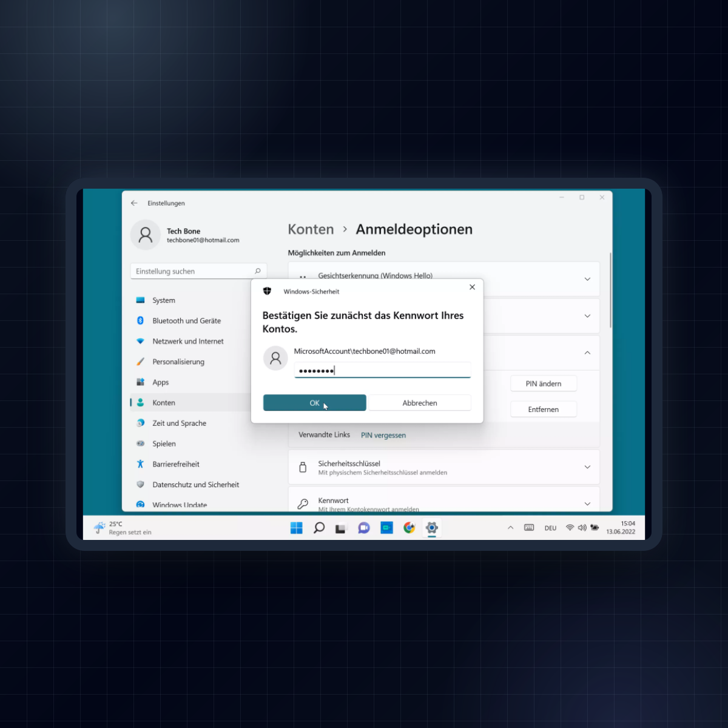Screen dimensions: 728x728
Task: Open taskbar search
Action: [319, 528]
